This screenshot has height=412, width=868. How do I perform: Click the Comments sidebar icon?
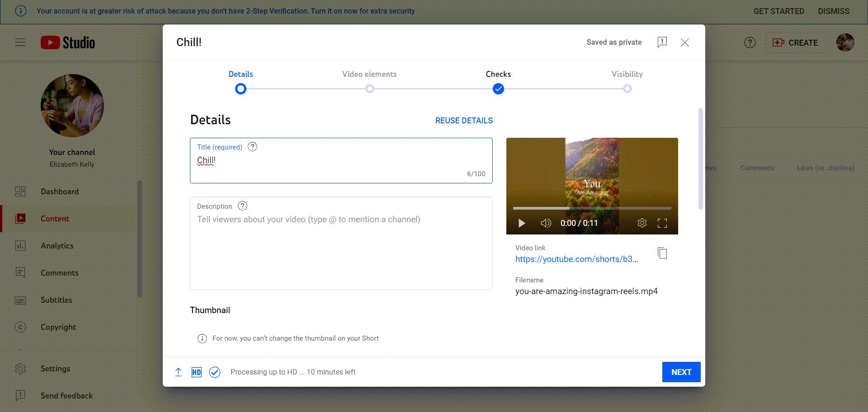point(20,273)
